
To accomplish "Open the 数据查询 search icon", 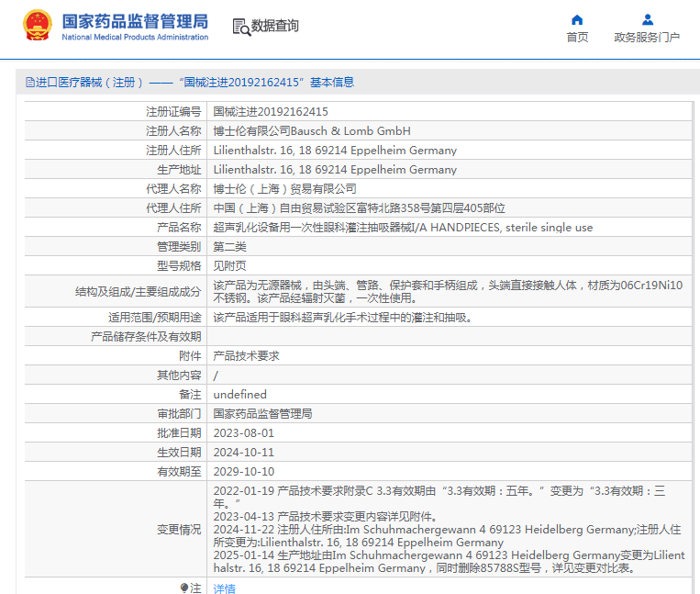I will 241,27.
